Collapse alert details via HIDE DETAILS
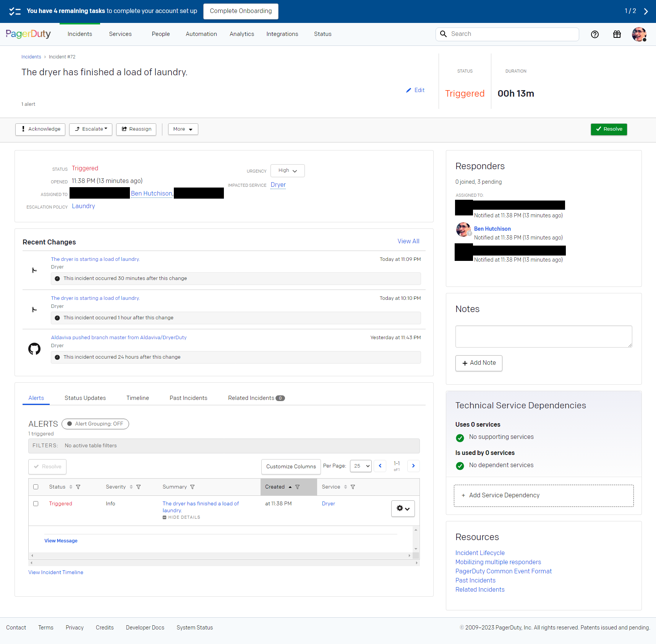The image size is (656, 644). coord(181,518)
